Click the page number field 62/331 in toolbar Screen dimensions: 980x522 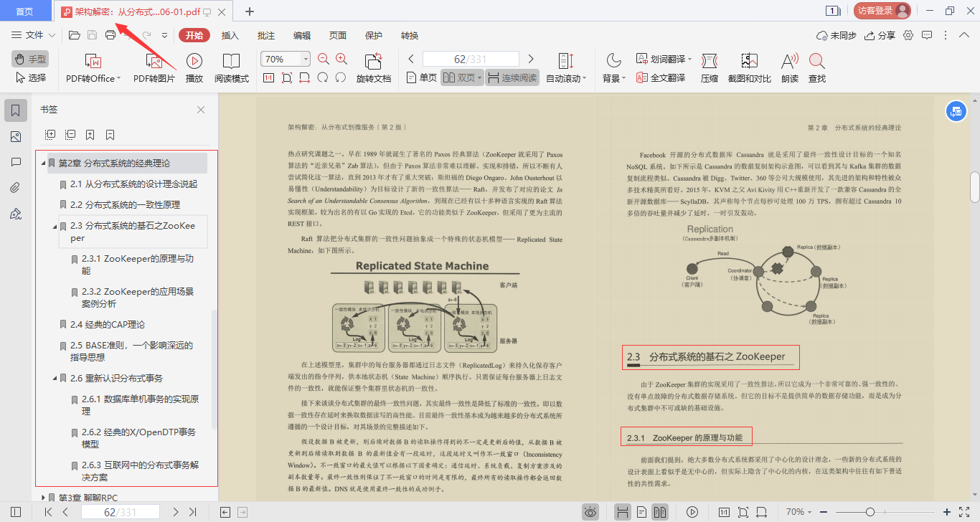coord(471,59)
